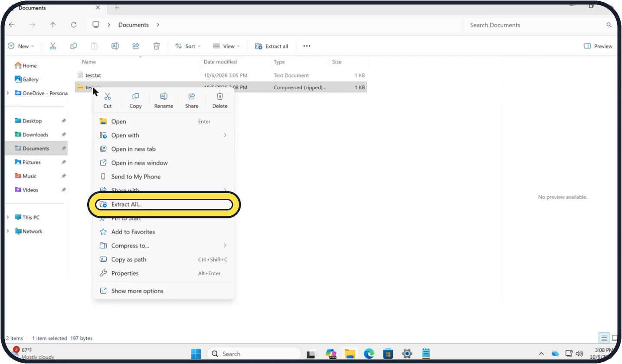Go up one folder level
The height and width of the screenshot is (364, 622).
[x=53, y=25]
